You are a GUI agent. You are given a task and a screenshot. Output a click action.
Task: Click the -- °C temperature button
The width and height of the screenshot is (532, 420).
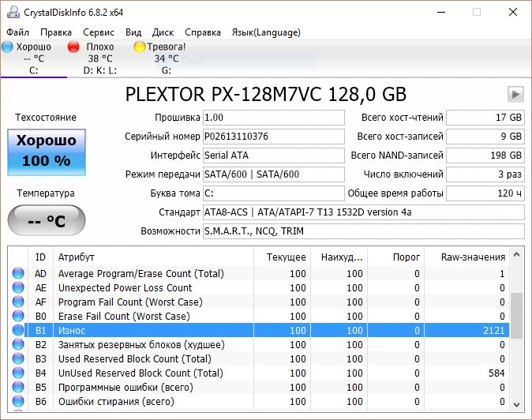(47, 220)
